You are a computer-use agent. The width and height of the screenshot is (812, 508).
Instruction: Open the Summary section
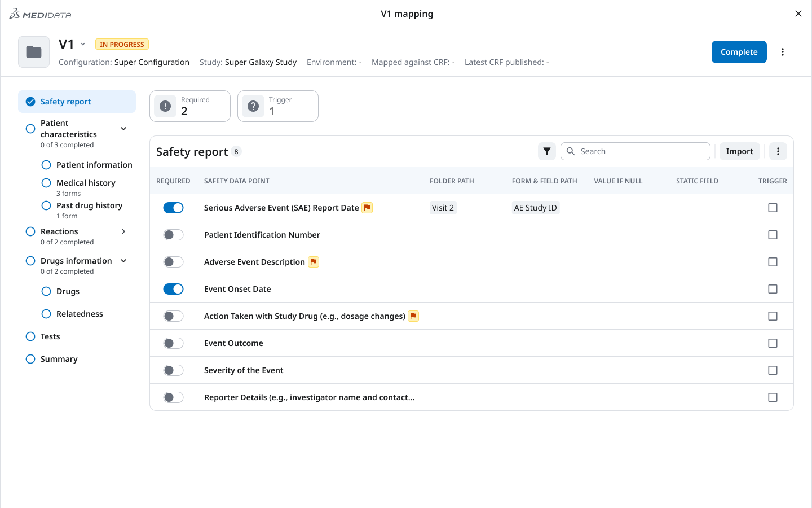click(x=59, y=359)
